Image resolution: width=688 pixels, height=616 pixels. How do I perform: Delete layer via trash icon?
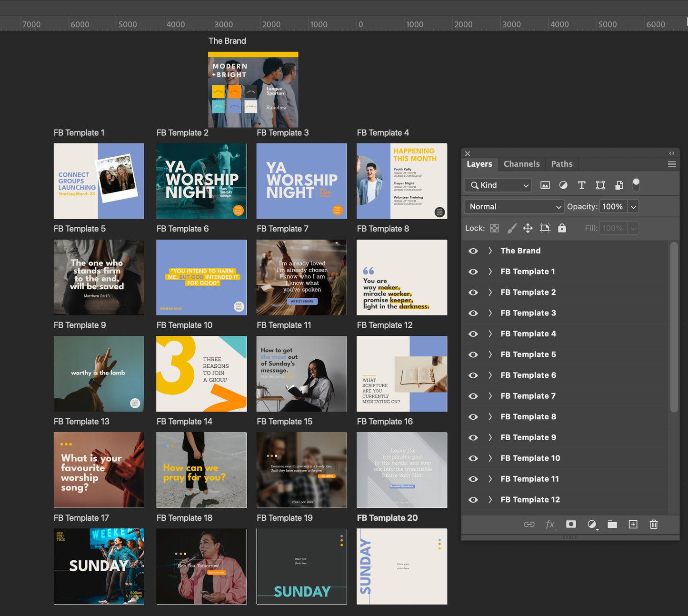click(x=653, y=524)
